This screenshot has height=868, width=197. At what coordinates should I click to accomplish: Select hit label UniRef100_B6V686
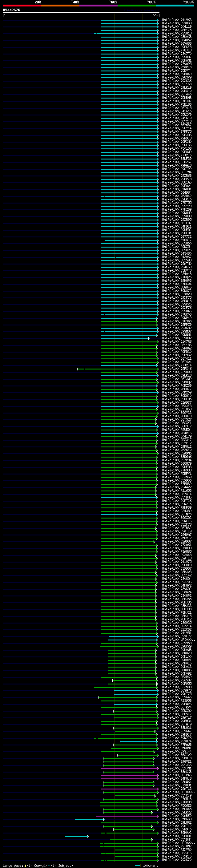pyautogui.click(x=176, y=43)
